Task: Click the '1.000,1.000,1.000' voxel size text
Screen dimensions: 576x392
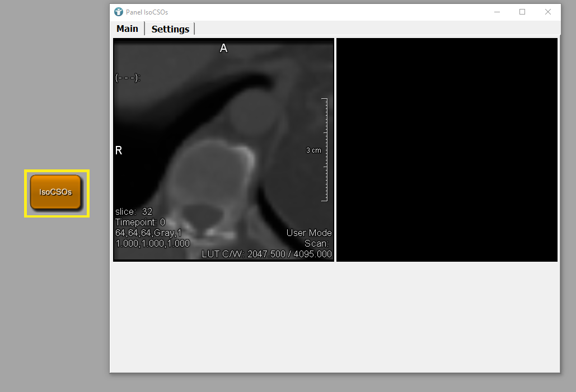Action: tap(152, 244)
